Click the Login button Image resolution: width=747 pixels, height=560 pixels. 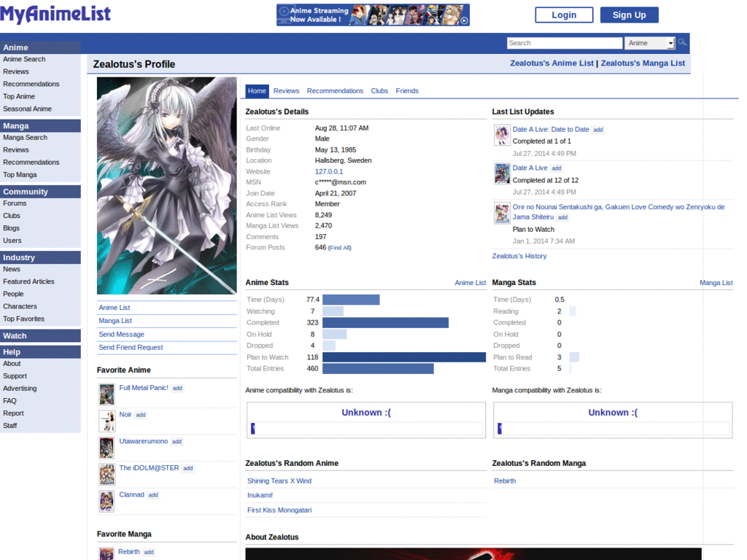point(564,15)
